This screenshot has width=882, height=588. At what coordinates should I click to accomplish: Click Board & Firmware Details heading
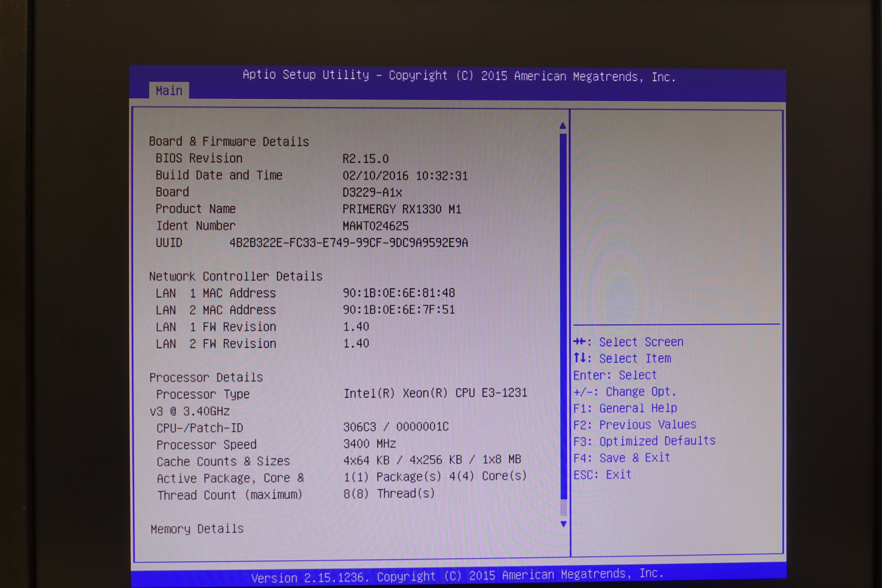(229, 142)
